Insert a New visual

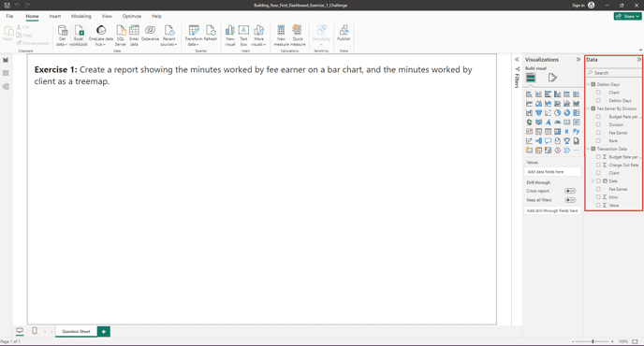coord(230,36)
